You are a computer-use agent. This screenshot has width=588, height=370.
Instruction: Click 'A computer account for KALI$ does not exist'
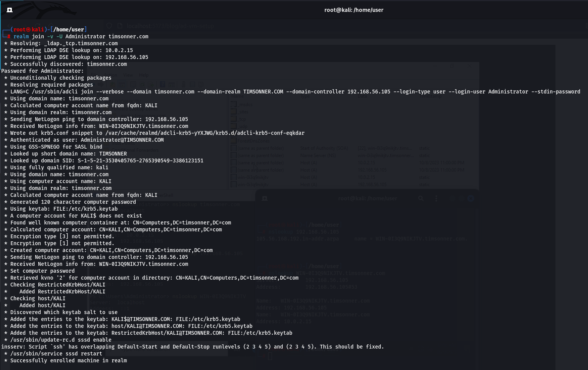point(73,216)
